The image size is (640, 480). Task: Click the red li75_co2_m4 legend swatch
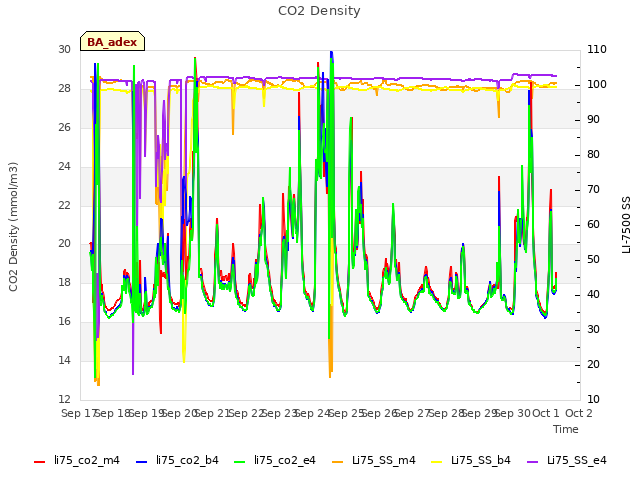[40, 462]
